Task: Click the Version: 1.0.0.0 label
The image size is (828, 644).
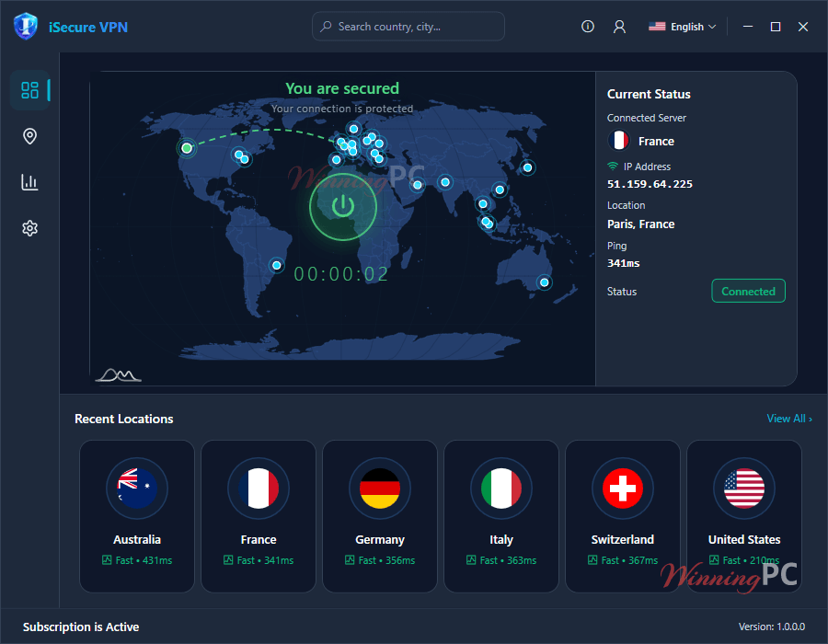Action: click(x=772, y=627)
